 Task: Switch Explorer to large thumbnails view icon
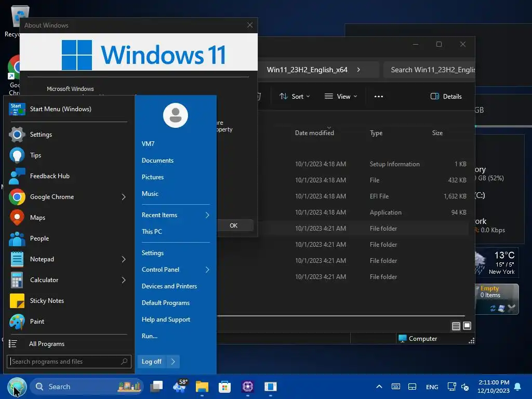pyautogui.click(x=467, y=326)
